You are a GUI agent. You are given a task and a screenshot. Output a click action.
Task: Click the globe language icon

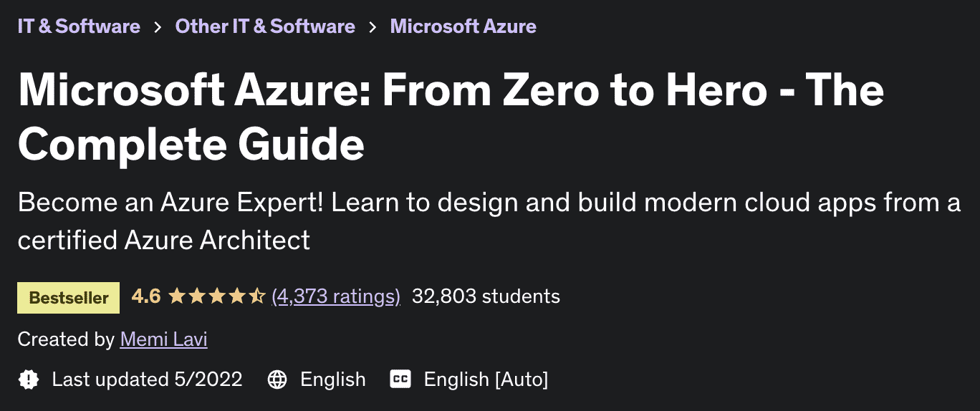tap(277, 379)
